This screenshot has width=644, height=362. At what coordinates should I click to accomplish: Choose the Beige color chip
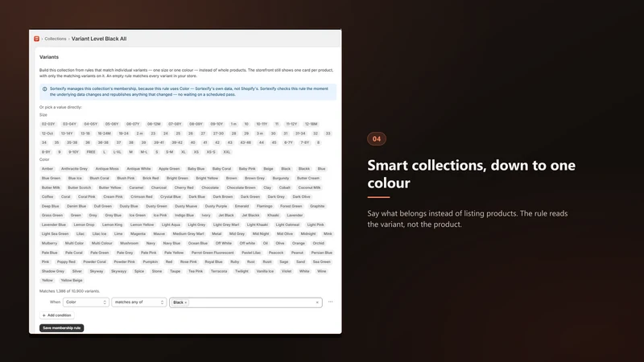point(268,169)
